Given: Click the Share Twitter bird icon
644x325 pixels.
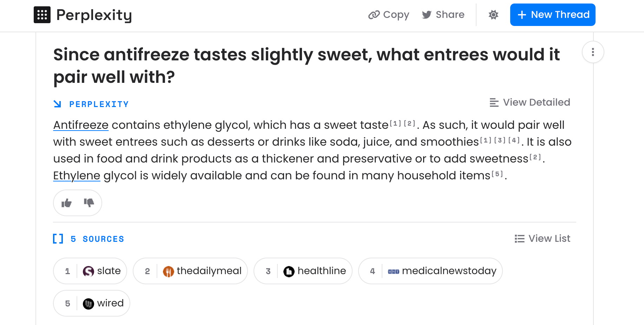Looking at the screenshot, I should point(427,15).
